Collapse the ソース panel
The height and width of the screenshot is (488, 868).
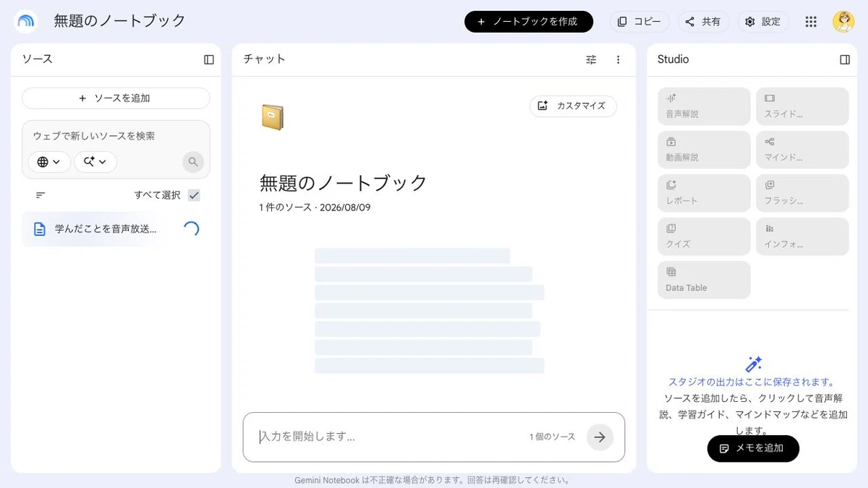point(209,59)
